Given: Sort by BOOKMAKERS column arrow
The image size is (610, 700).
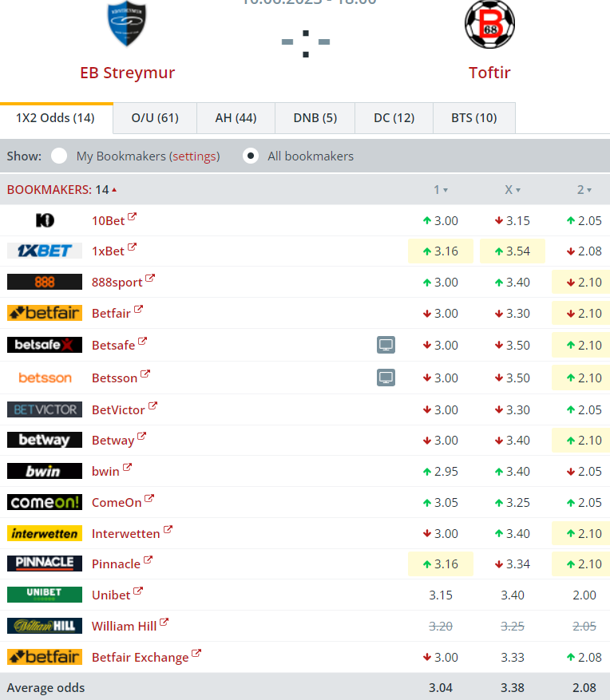Looking at the screenshot, I should (x=114, y=190).
